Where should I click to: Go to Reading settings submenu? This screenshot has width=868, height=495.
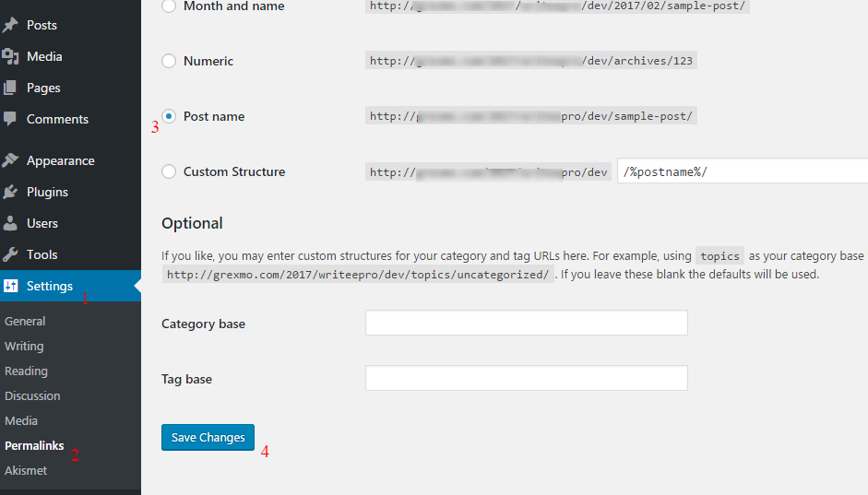26,371
